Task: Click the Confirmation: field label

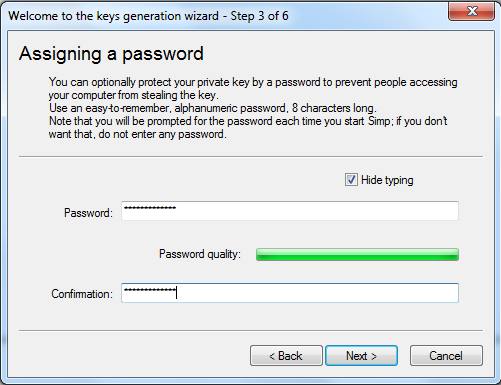Action: [x=82, y=294]
